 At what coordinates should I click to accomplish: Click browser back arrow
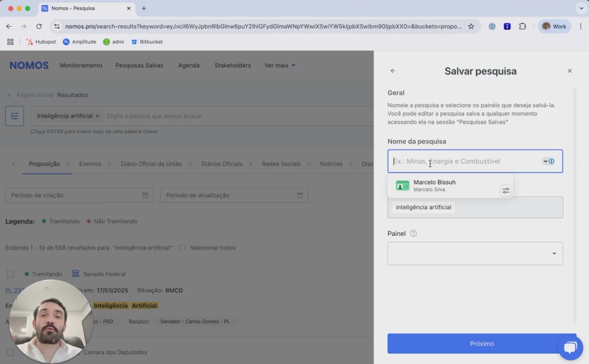point(9,26)
